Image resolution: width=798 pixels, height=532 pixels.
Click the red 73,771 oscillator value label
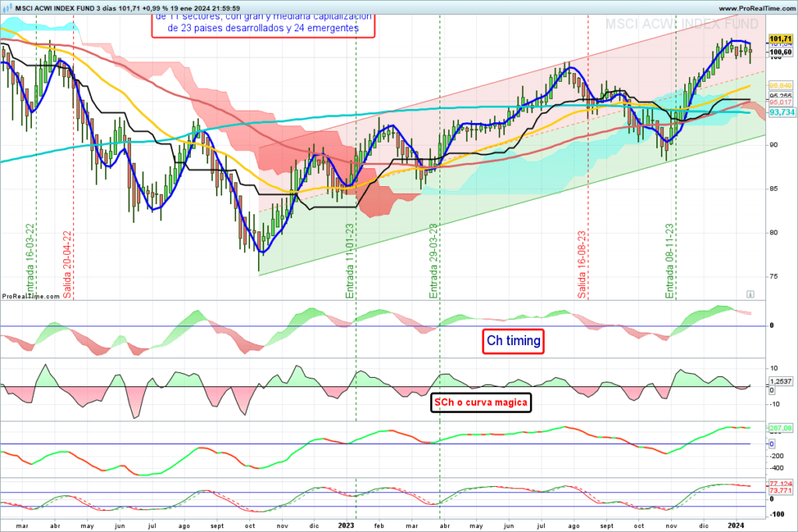[780, 491]
